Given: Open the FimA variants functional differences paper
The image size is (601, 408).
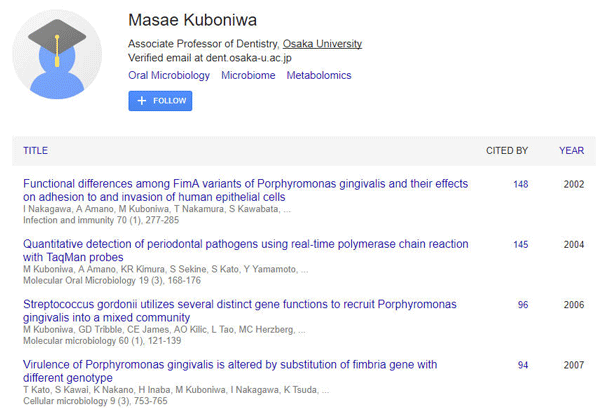Looking at the screenshot, I should click(x=245, y=190).
